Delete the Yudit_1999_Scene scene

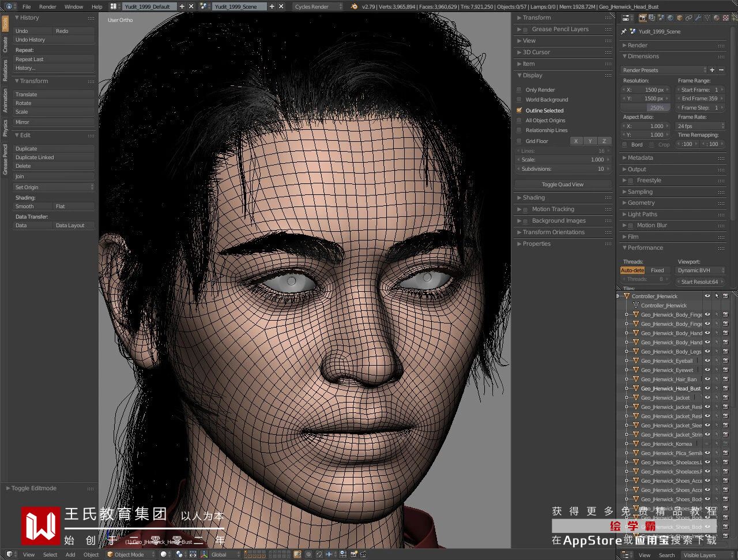(281, 6)
